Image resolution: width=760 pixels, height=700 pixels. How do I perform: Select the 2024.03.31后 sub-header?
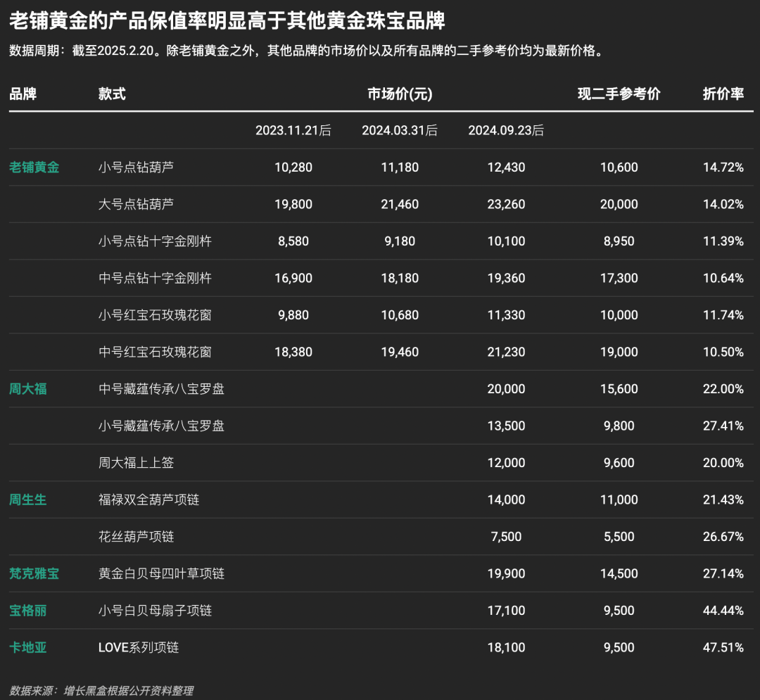(x=400, y=130)
